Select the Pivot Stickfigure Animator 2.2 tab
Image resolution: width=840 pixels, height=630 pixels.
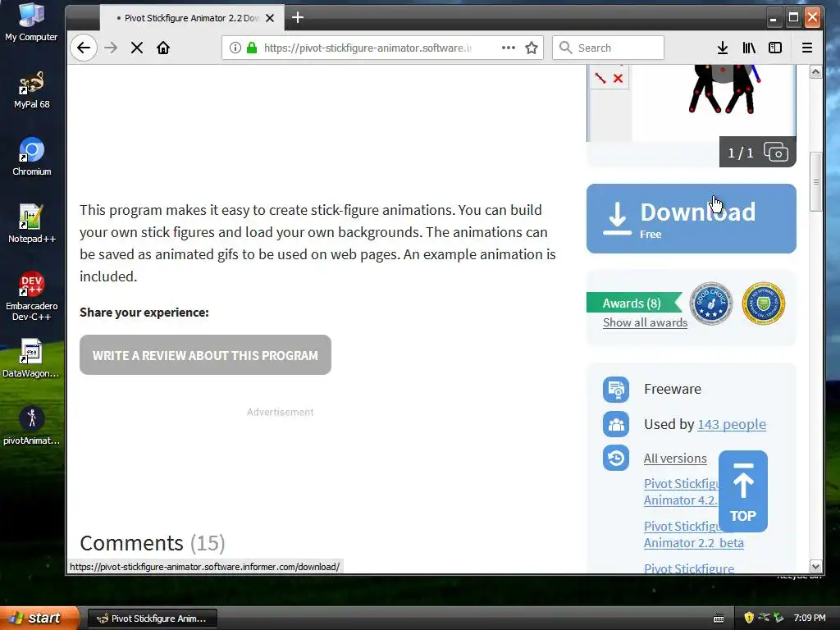point(191,18)
